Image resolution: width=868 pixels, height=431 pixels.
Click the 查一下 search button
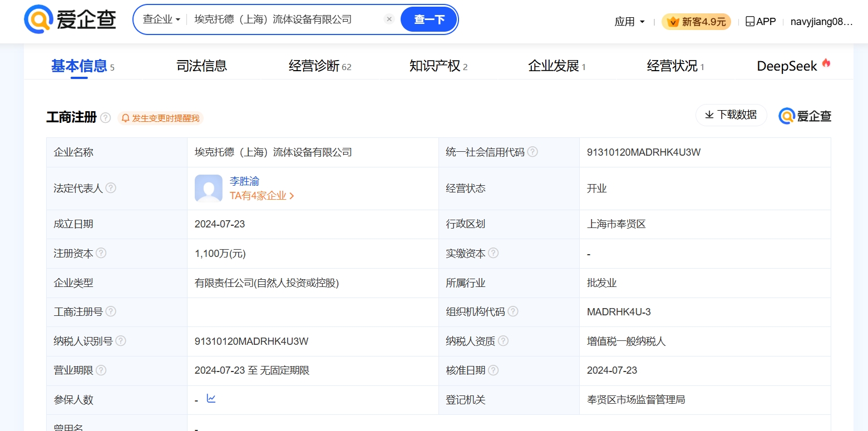click(429, 19)
